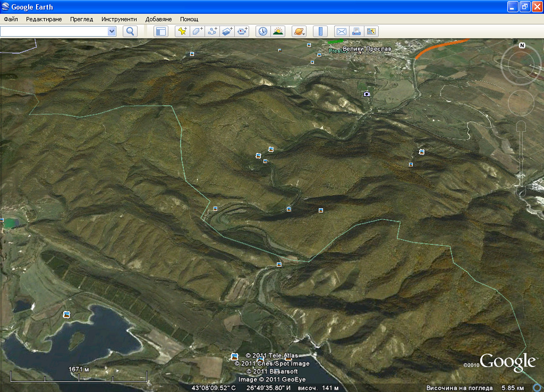Add a new placemark from toolbar
This screenshot has width=544, height=392.
(182, 31)
